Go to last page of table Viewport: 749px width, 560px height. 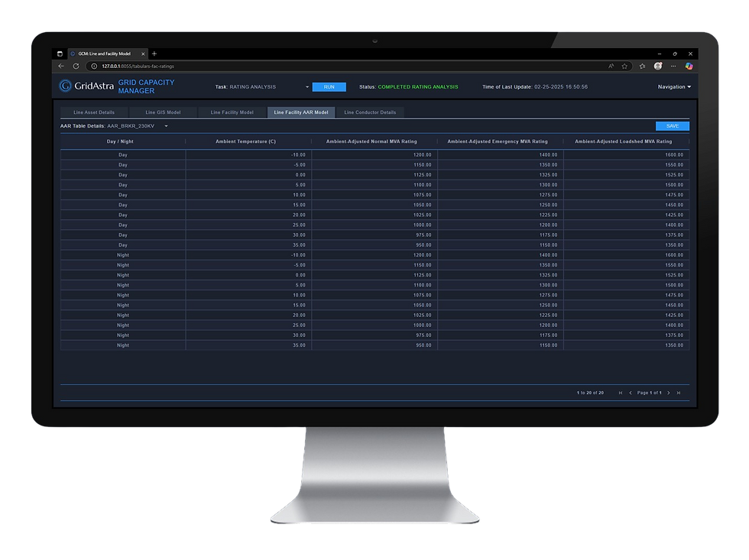click(x=679, y=393)
